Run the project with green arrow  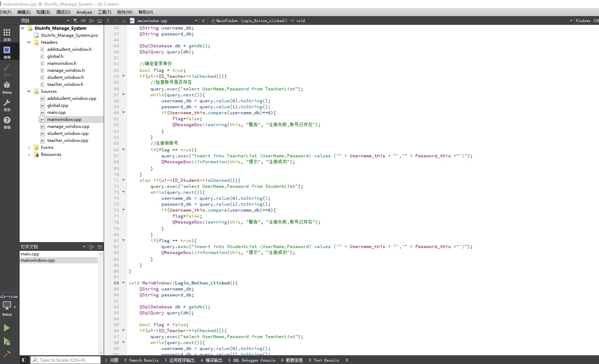coord(7,328)
